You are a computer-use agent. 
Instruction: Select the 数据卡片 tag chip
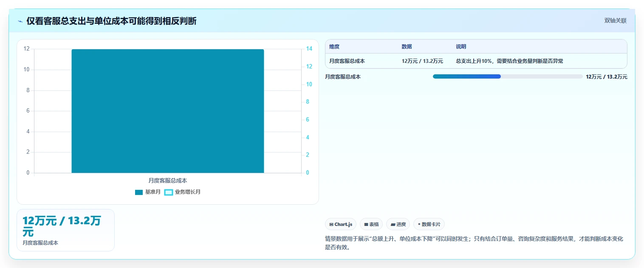(x=429, y=224)
